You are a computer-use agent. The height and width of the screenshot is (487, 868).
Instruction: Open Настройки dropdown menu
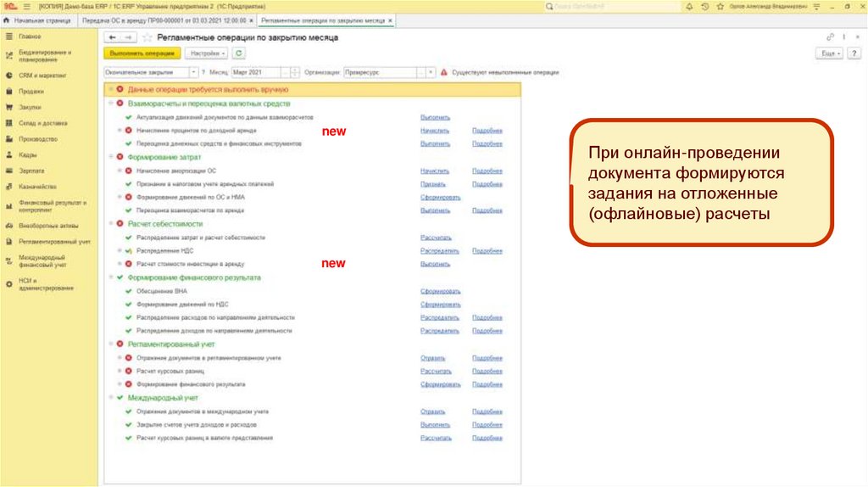(207, 53)
